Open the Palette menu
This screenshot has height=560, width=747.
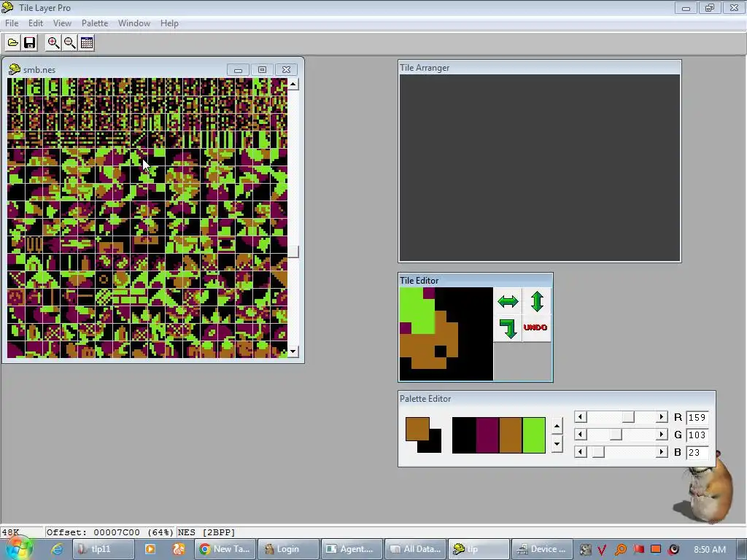click(95, 23)
